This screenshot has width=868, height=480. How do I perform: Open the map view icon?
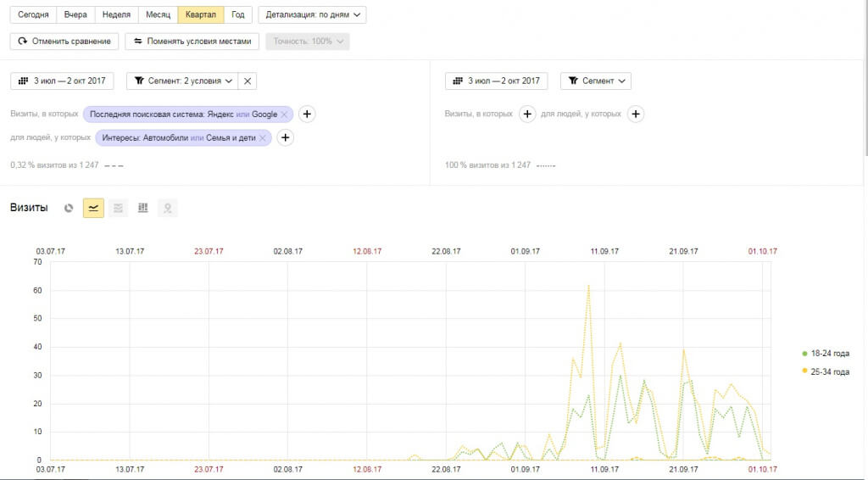[x=168, y=208]
